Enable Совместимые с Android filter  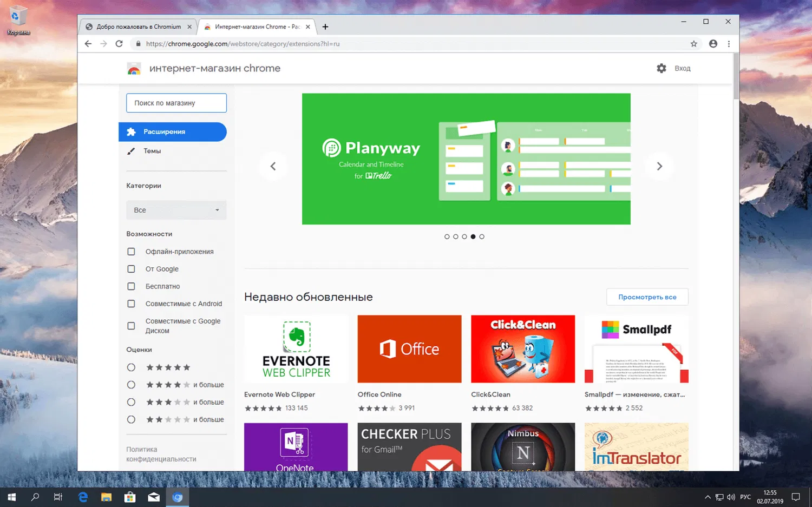coord(131,304)
